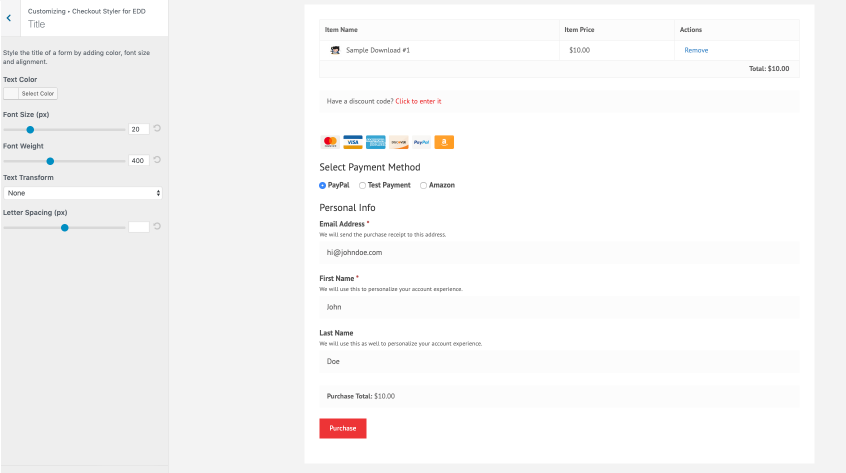The width and height of the screenshot is (846, 473).
Task: Click the Sample Download #1 product thumbnail
Action: pos(335,50)
